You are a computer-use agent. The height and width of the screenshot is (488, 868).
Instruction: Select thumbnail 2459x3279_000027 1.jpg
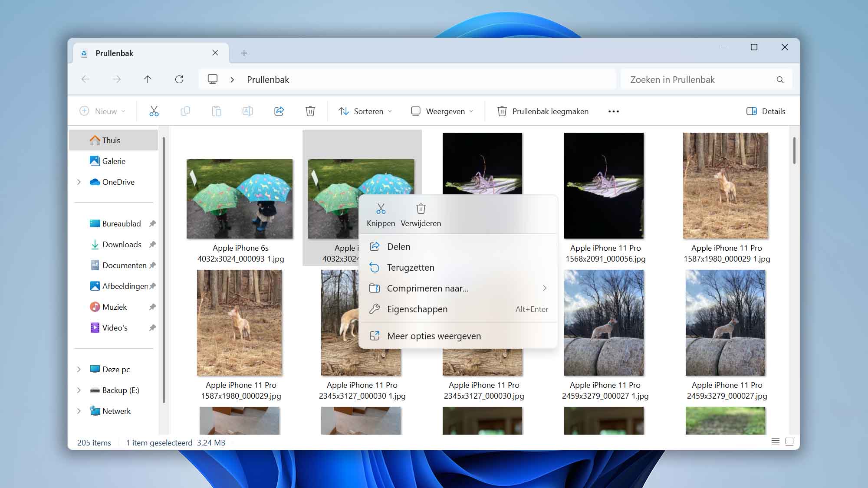pos(604,323)
